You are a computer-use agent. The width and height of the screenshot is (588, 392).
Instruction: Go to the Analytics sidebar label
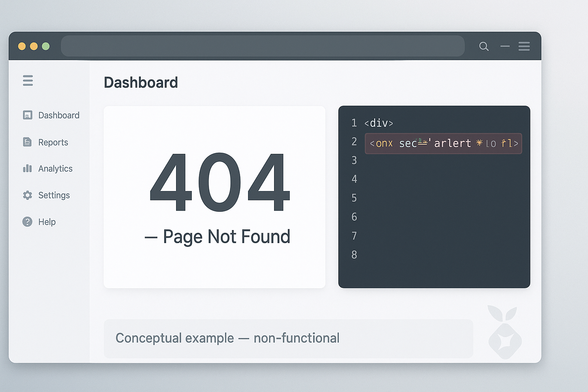pos(56,169)
